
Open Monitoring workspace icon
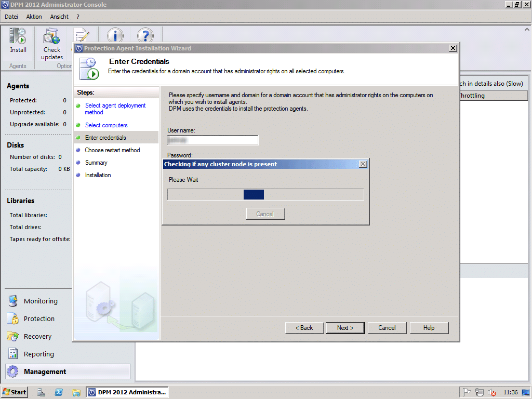[13, 301]
